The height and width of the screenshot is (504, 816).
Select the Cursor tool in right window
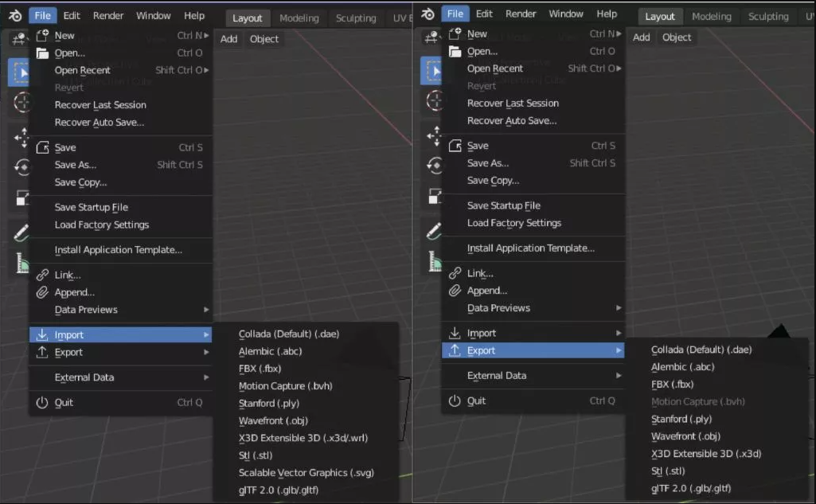pyautogui.click(x=435, y=100)
